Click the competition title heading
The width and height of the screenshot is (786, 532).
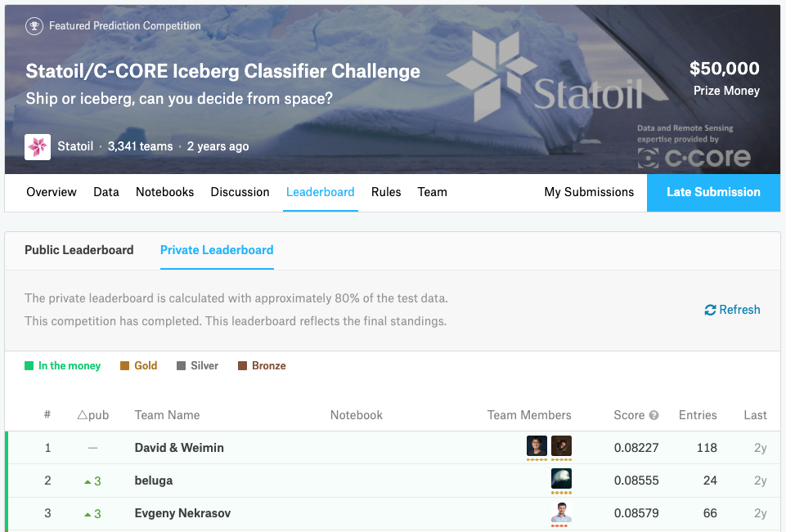(x=223, y=71)
